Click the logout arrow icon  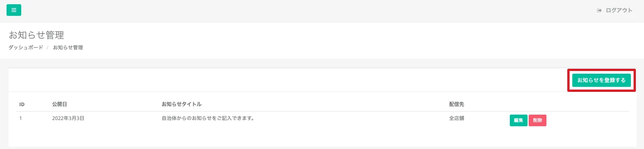(599, 10)
